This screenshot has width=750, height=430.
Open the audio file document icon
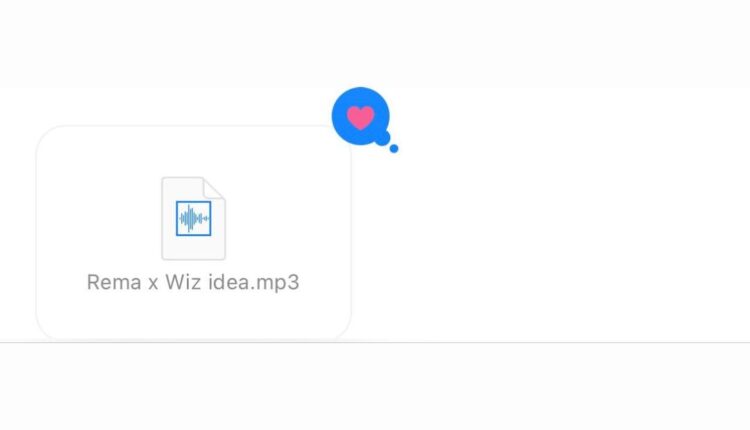193,218
